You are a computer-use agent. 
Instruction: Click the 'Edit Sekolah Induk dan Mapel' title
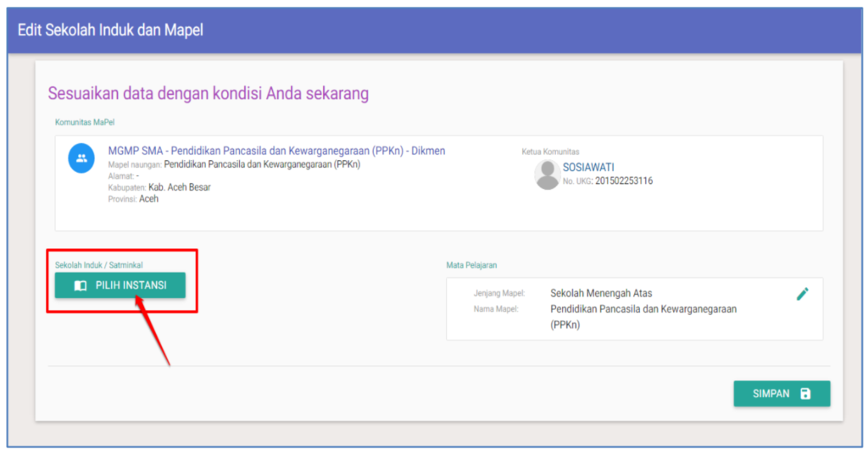(110, 30)
